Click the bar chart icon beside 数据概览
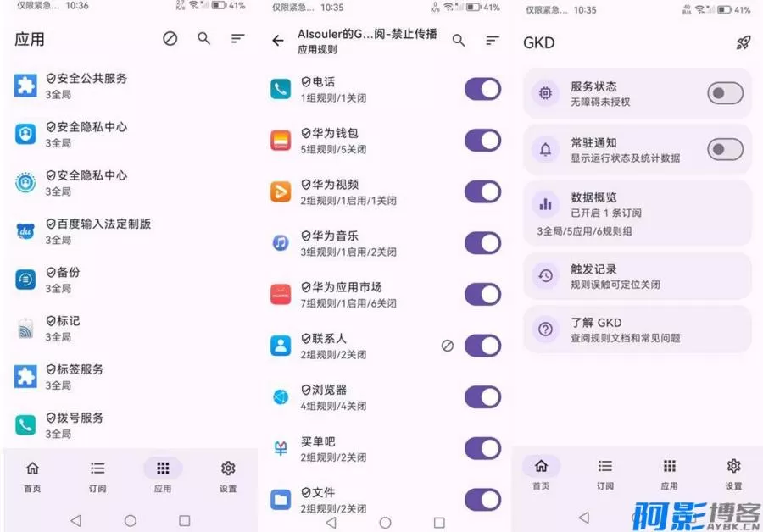This screenshot has width=763, height=532. [545, 203]
